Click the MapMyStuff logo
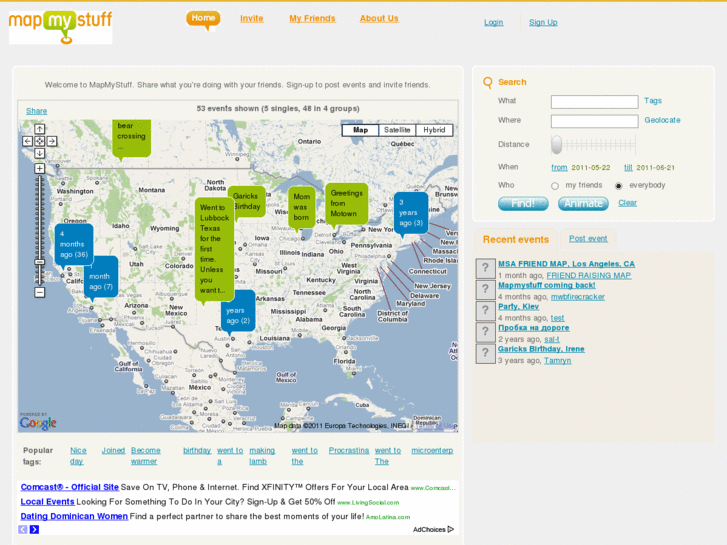727x545 pixels. click(x=61, y=27)
